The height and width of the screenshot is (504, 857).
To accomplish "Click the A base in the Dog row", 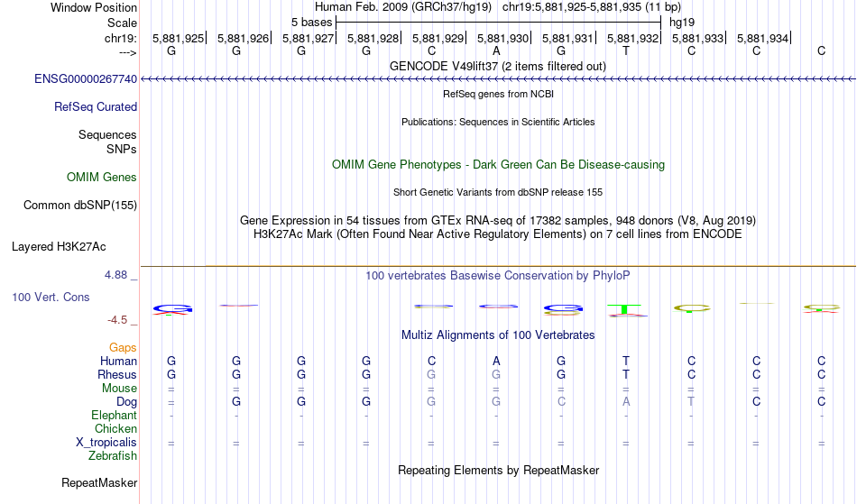I will (626, 402).
